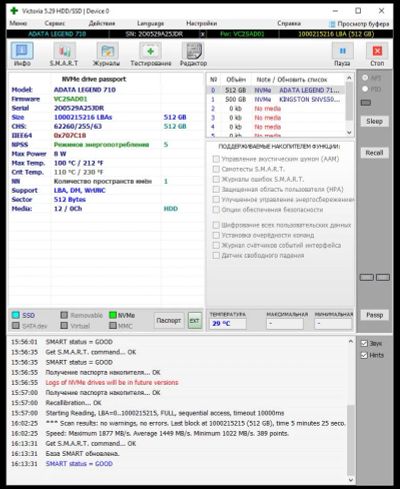The image size is (400, 489).
Task: Click the drive list scroll-down arrow
Action: click(349, 133)
